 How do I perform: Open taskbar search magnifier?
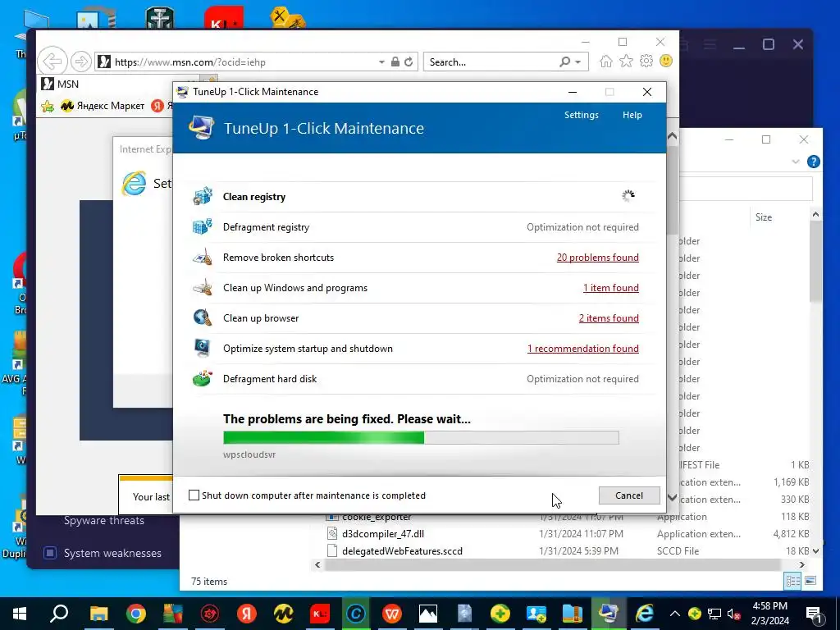[x=59, y=614]
